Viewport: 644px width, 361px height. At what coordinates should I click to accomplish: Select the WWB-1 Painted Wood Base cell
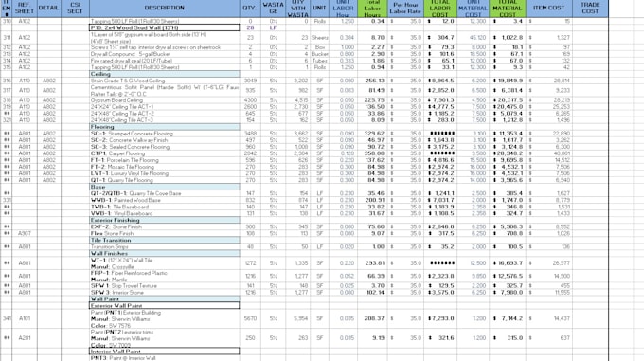click(164, 200)
